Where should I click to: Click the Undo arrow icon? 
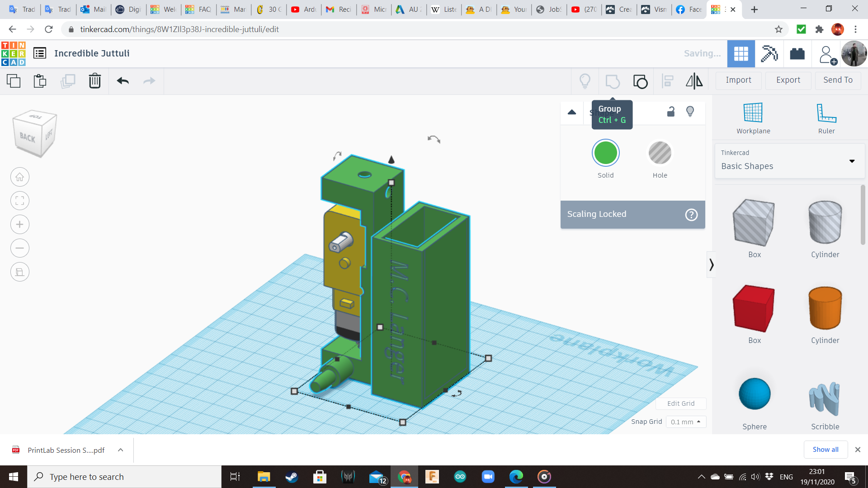point(123,81)
